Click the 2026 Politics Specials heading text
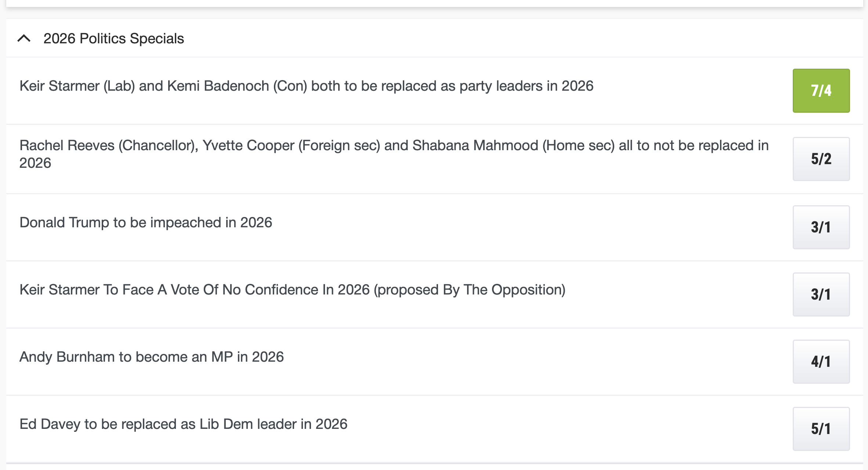This screenshot has height=470, width=868. pyautogui.click(x=113, y=39)
